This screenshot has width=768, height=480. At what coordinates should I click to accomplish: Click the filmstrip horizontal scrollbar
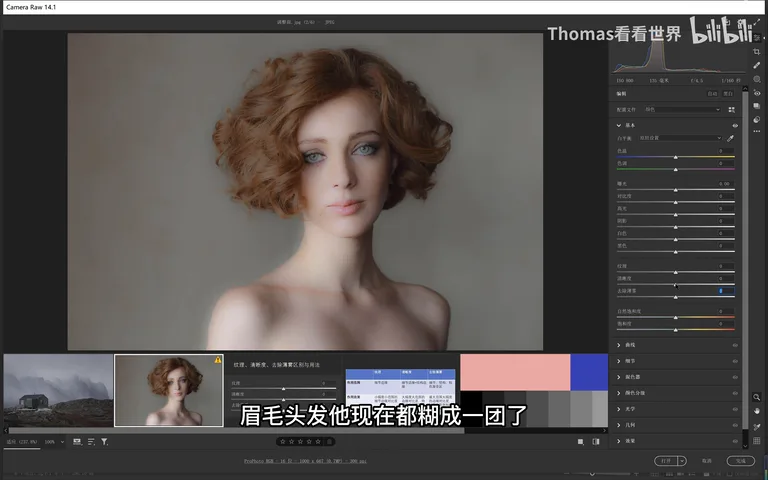pyautogui.click(x=237, y=431)
